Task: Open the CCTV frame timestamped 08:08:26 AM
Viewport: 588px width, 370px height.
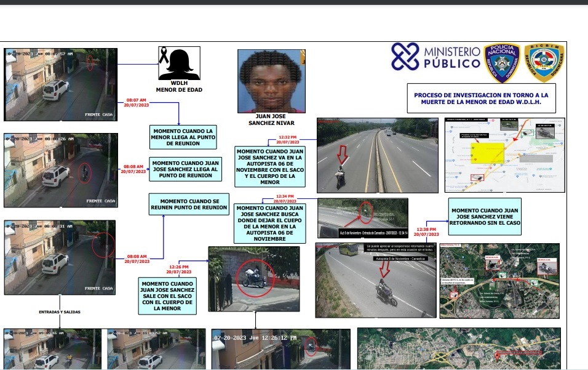Action: pos(61,170)
